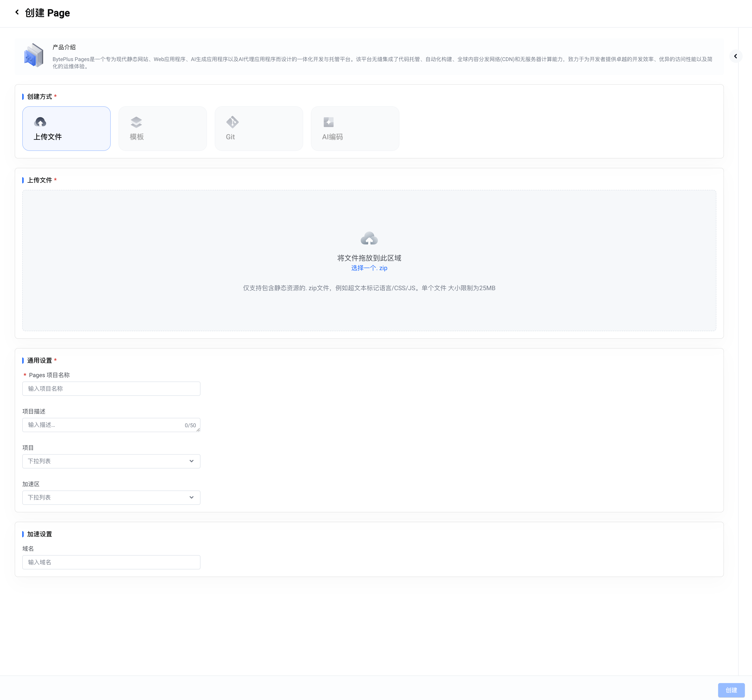The width and height of the screenshot is (752, 700).
Task: Click the large cloud icon in drop zone
Action: click(369, 238)
